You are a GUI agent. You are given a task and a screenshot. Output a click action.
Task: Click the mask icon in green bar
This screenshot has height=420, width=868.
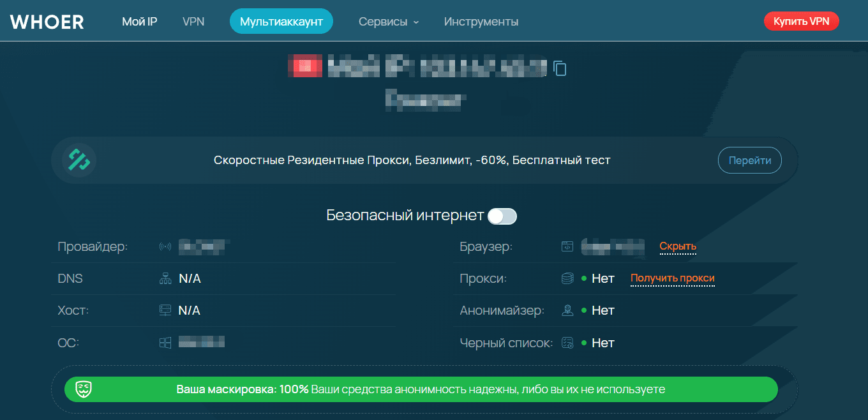[x=84, y=389]
